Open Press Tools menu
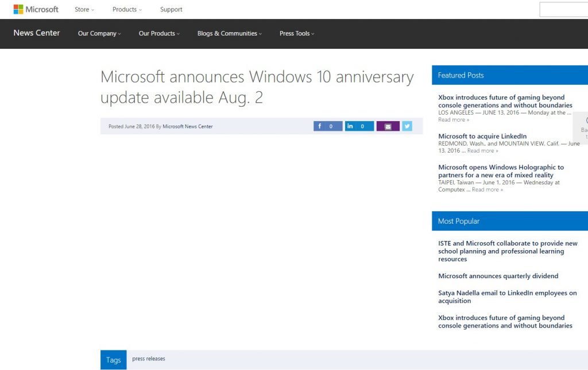The image size is (588, 370). click(297, 33)
